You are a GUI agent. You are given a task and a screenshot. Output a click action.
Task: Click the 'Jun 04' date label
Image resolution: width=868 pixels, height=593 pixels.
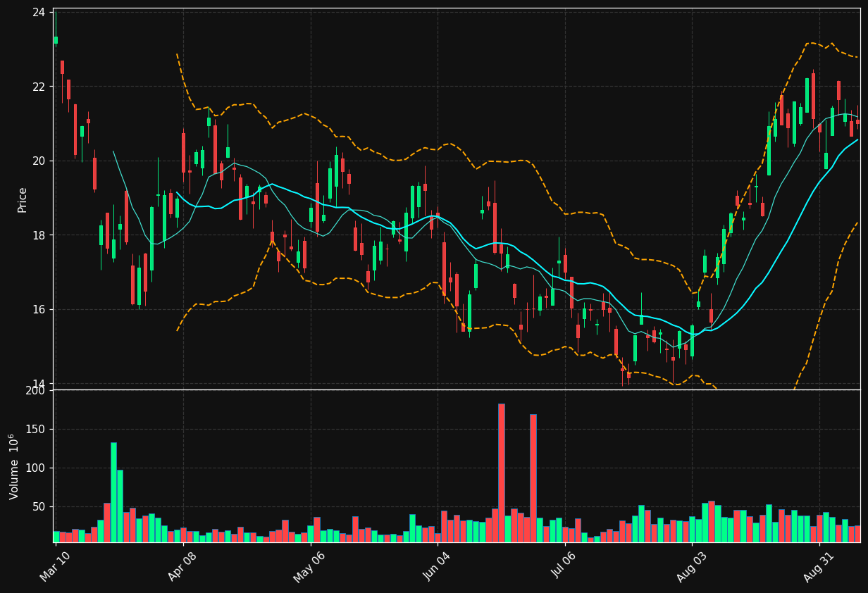[437, 567]
